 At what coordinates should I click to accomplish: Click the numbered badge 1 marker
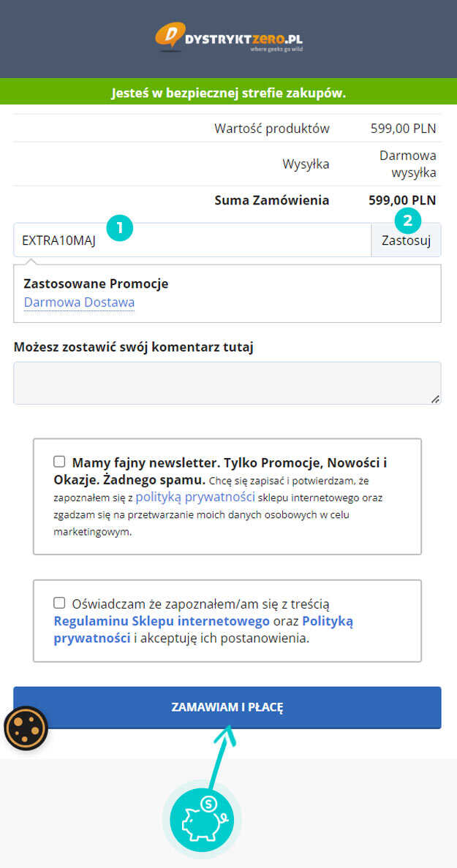point(120,227)
